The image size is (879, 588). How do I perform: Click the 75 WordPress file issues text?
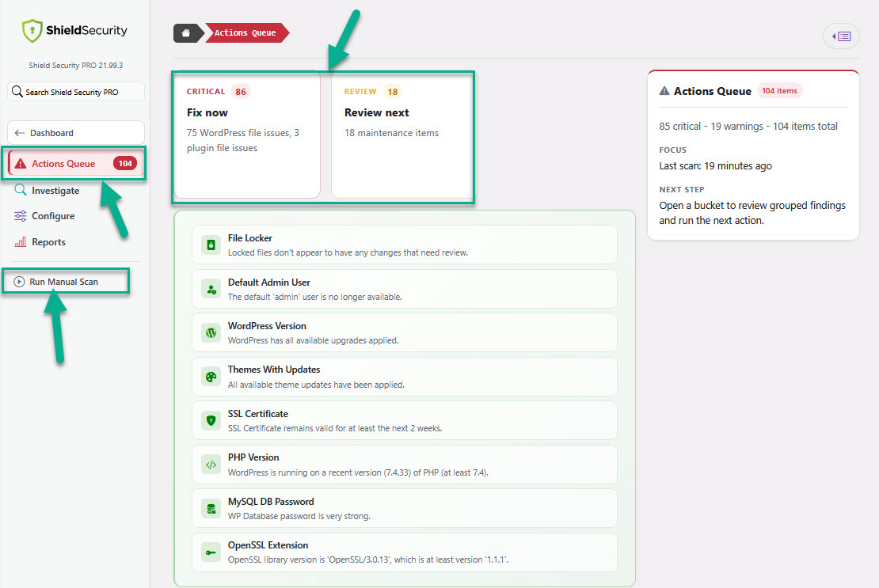coord(243,140)
